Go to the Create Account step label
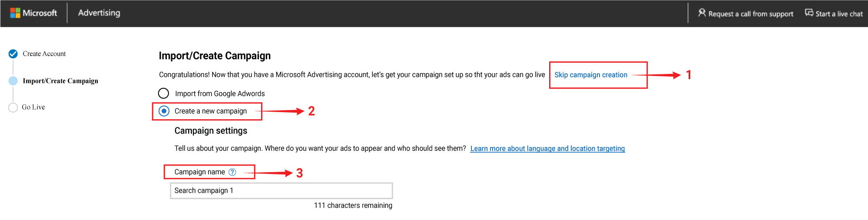The image size is (868, 220). (44, 54)
